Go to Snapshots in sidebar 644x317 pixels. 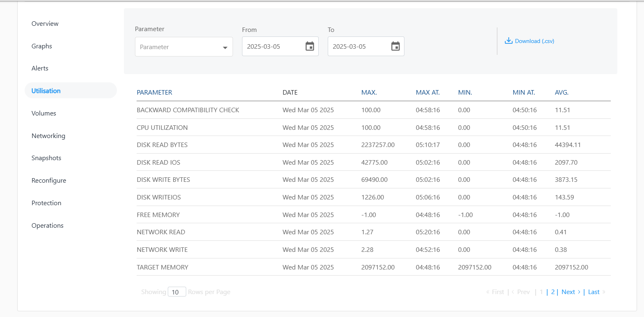(46, 158)
